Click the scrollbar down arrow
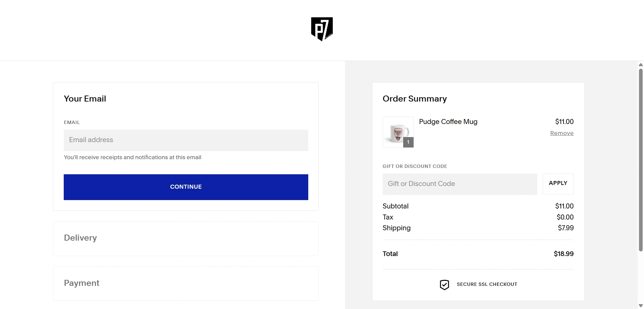The width and height of the screenshot is (644, 309). [641, 306]
